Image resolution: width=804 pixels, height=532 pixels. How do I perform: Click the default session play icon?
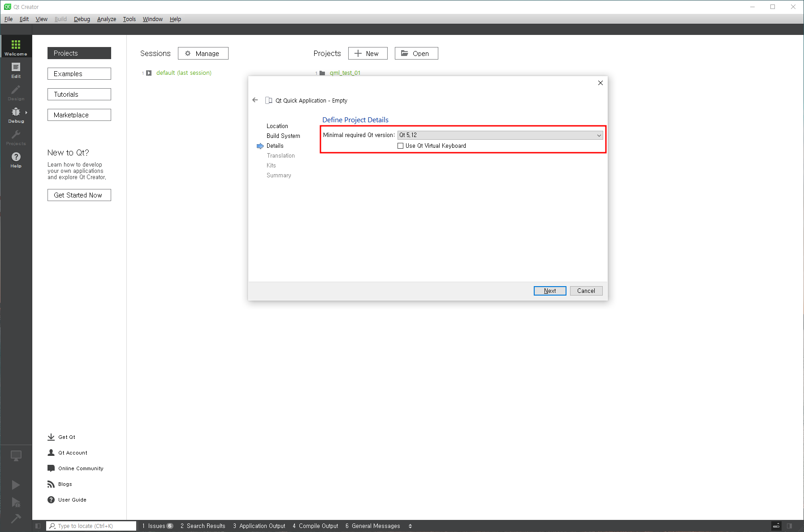click(149, 73)
